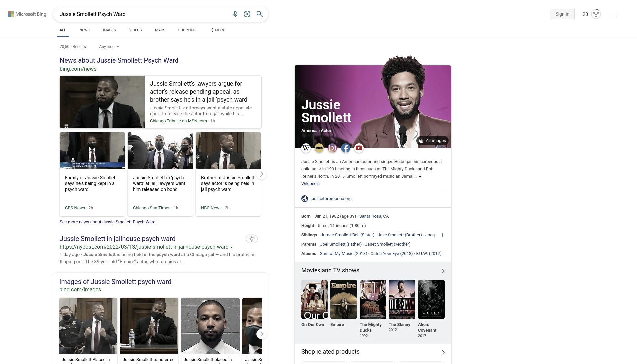Start voice search with microphone icon

(235, 14)
